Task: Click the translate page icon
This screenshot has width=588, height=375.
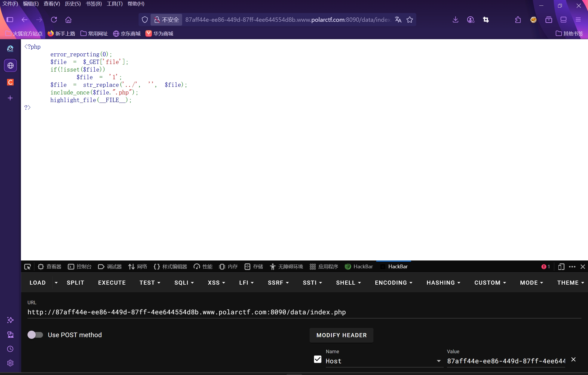Action: pyautogui.click(x=398, y=20)
